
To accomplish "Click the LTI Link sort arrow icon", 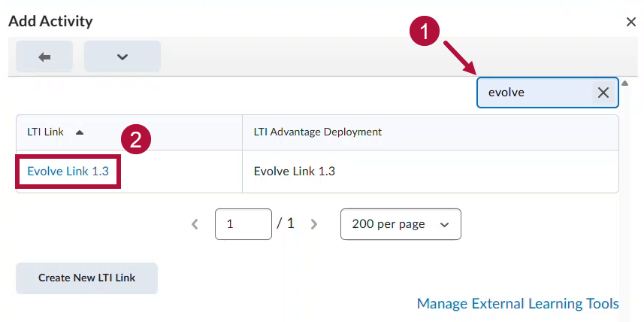I will pyautogui.click(x=80, y=132).
